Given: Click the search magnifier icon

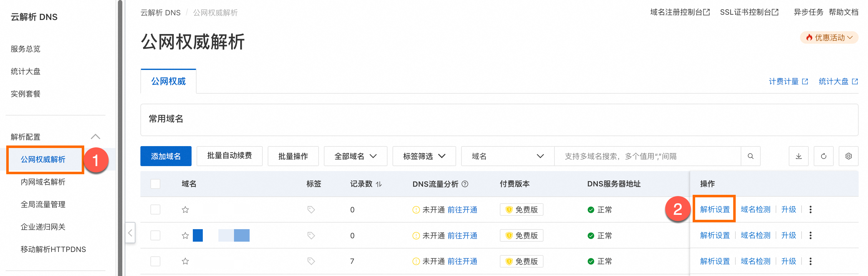Looking at the screenshot, I should coord(750,156).
